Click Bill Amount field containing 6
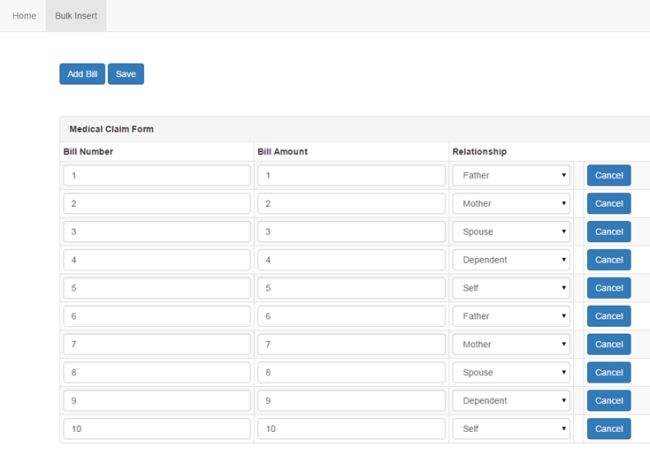 pos(350,316)
